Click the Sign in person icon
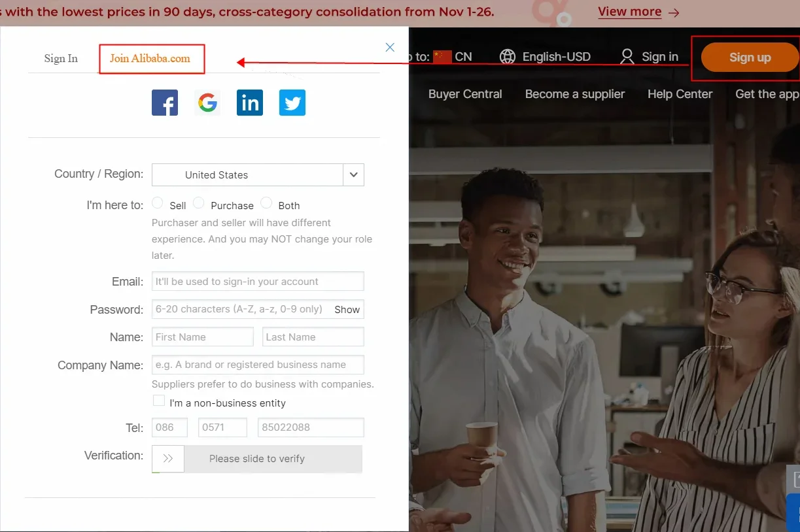Screen dimensions: 800x532 coord(627,56)
